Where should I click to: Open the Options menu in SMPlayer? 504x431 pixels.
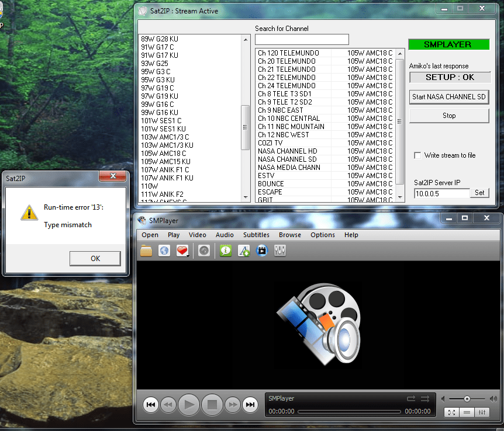click(x=323, y=235)
